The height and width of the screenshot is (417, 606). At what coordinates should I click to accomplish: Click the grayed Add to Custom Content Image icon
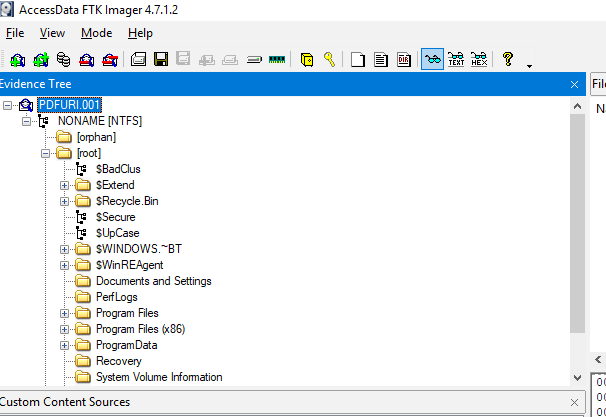click(207, 60)
